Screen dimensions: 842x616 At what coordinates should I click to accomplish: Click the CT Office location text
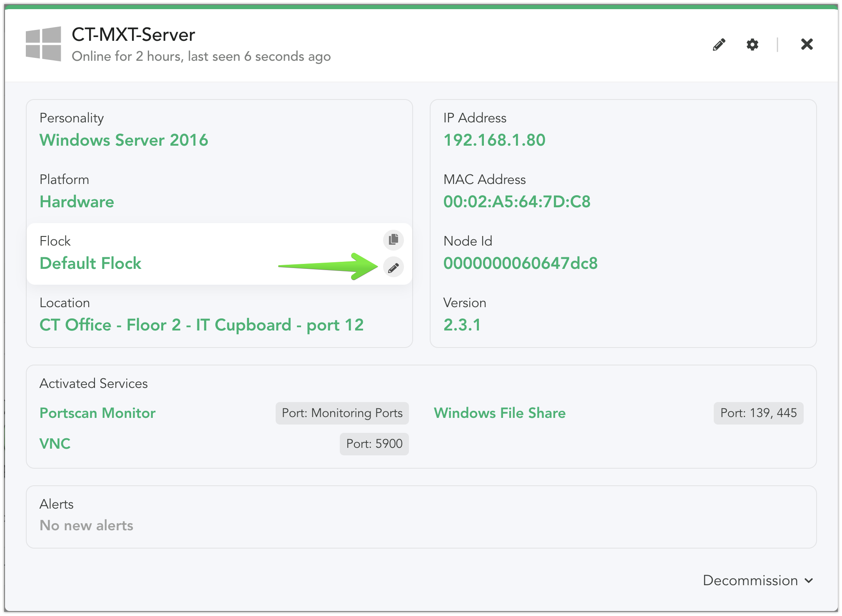click(x=202, y=325)
